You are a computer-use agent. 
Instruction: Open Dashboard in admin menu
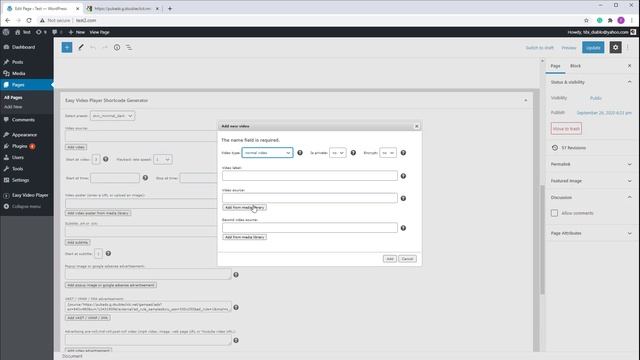click(23, 47)
